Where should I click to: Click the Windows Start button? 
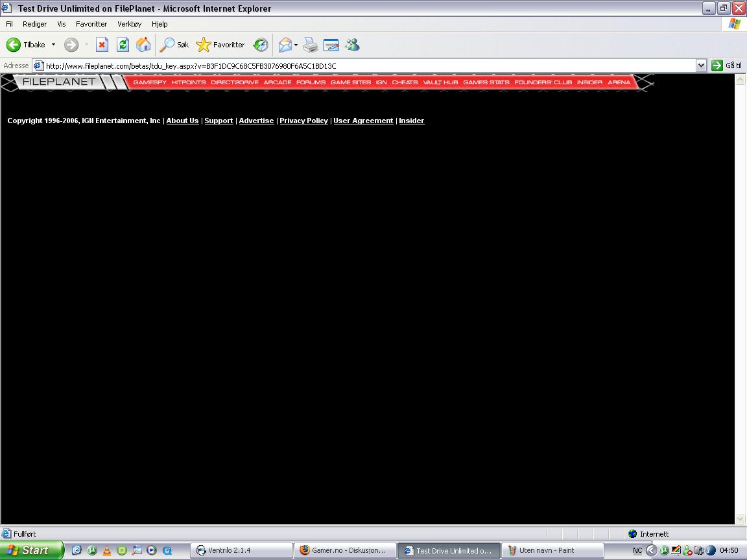(31, 550)
